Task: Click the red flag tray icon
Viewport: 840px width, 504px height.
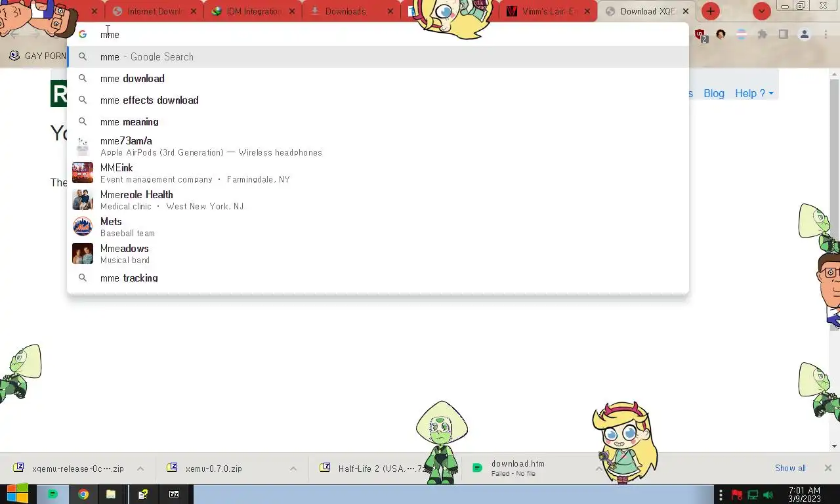Action: tap(737, 495)
